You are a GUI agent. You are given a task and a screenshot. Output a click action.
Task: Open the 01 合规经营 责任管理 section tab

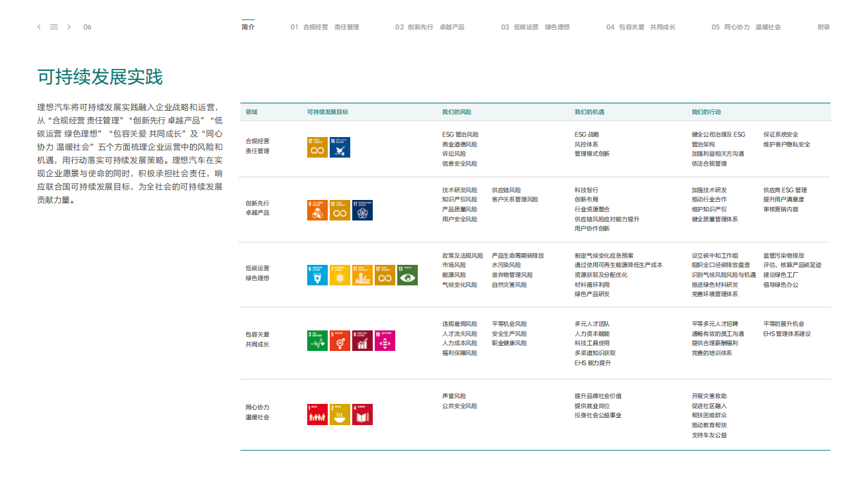[x=324, y=27]
